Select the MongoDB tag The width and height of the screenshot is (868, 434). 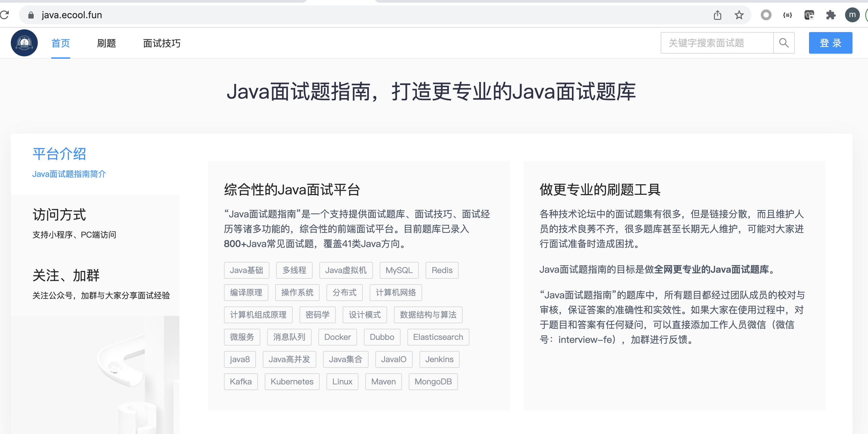[433, 382]
